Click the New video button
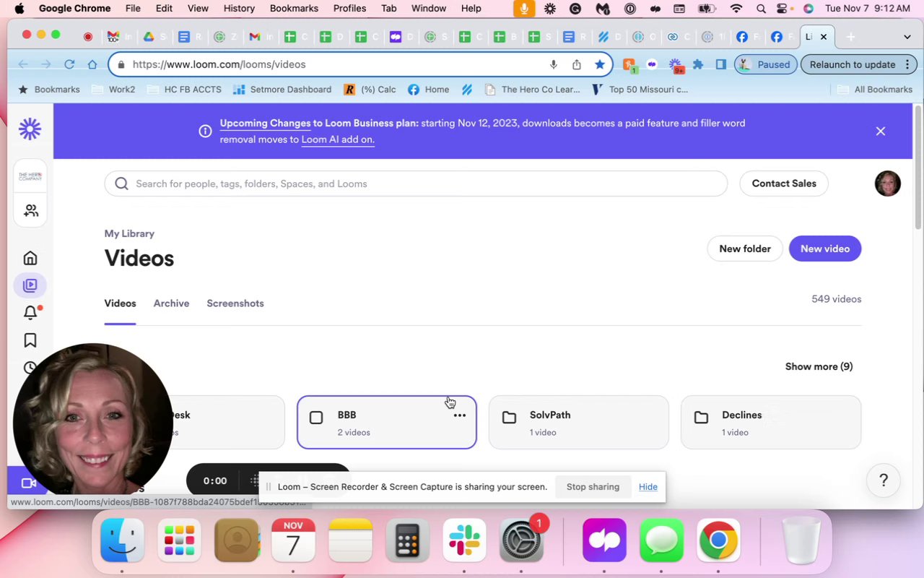Screen dimensions: 924x578 pyautogui.click(x=825, y=249)
